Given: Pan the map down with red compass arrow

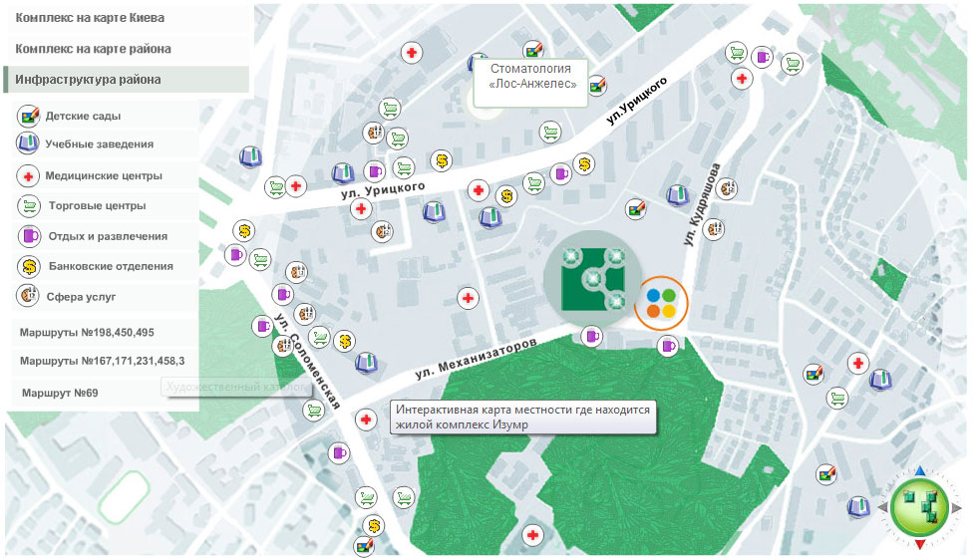Looking at the screenshot, I should coord(919,545).
